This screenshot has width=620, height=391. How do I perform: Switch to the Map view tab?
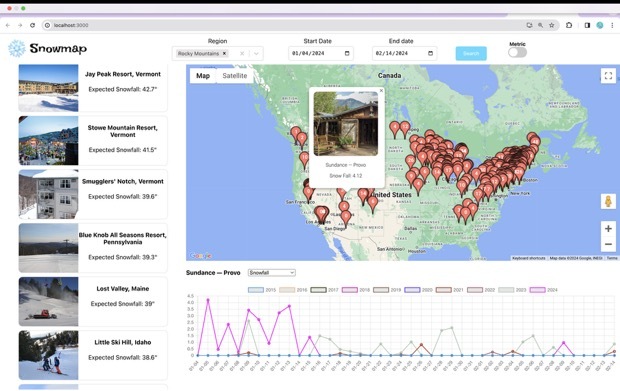pos(203,76)
